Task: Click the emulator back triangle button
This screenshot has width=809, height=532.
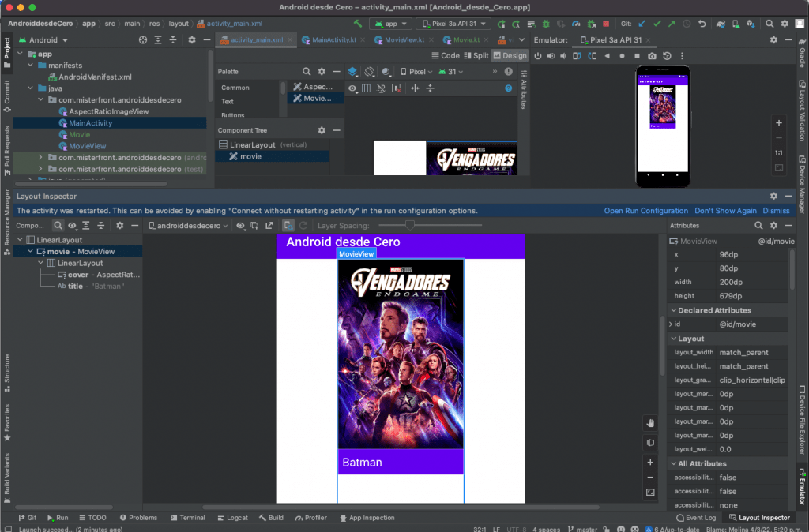Action: point(608,56)
